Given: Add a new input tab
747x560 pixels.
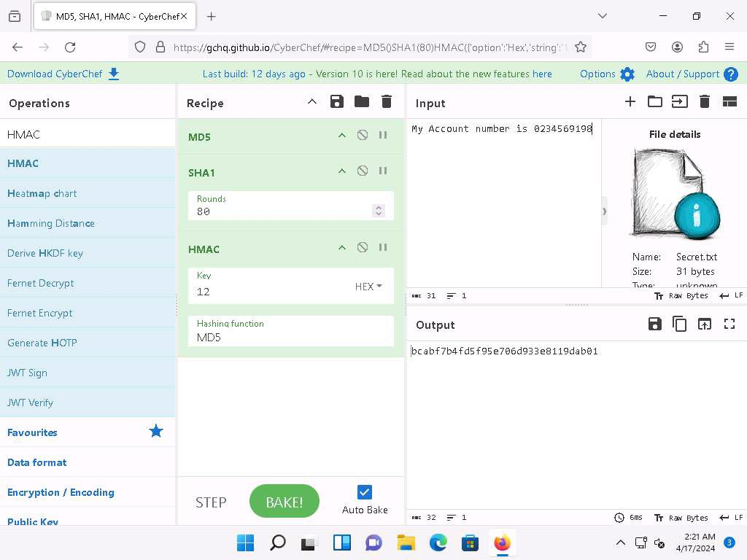Looking at the screenshot, I should click(630, 102).
